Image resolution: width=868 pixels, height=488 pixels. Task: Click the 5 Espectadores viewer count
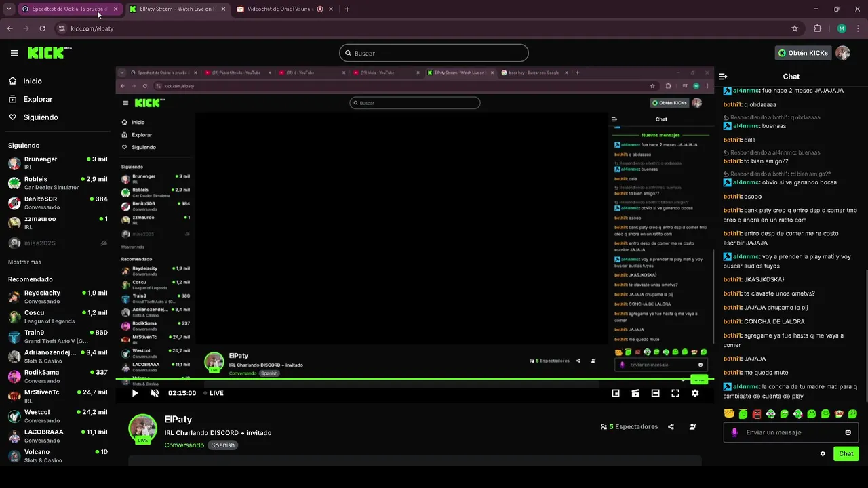click(629, 427)
